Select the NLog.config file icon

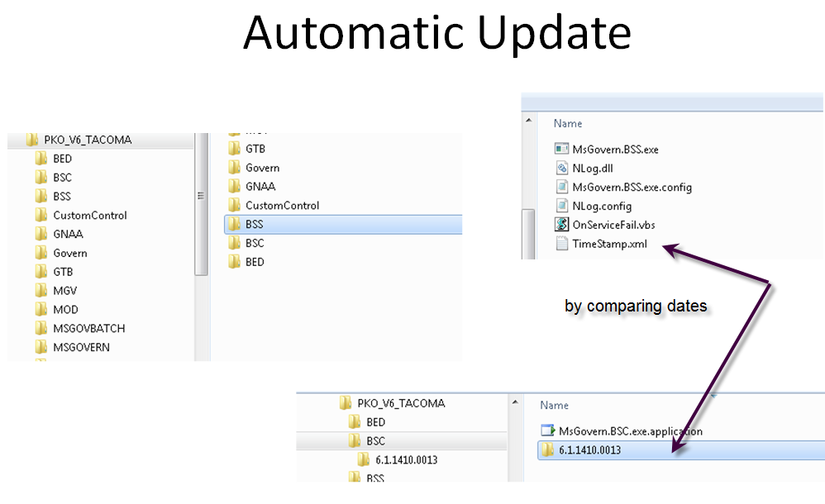click(x=562, y=206)
